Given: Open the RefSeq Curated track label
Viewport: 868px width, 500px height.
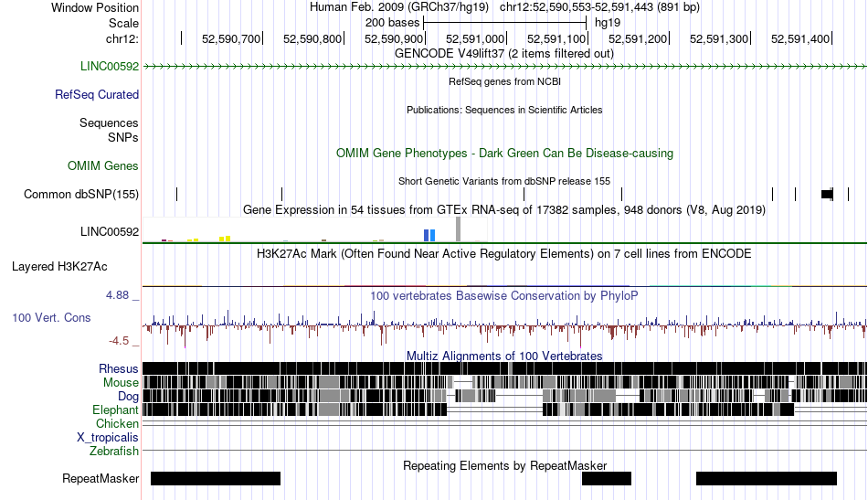Looking at the screenshot, I should click(x=97, y=95).
